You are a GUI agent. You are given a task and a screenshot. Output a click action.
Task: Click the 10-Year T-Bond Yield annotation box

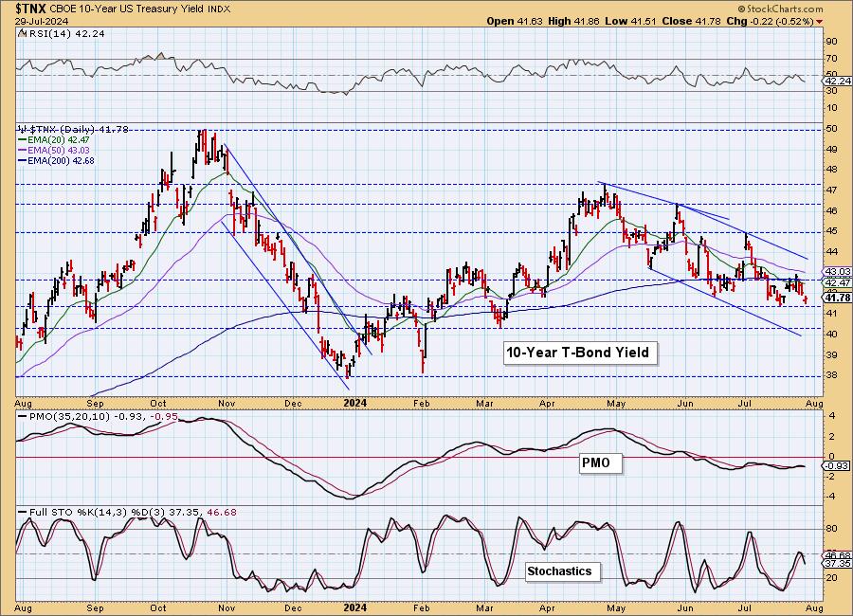[580, 353]
